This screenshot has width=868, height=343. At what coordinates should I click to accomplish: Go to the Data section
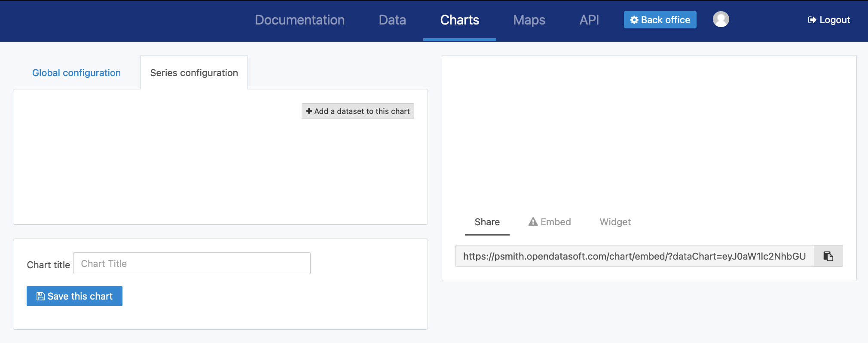392,20
